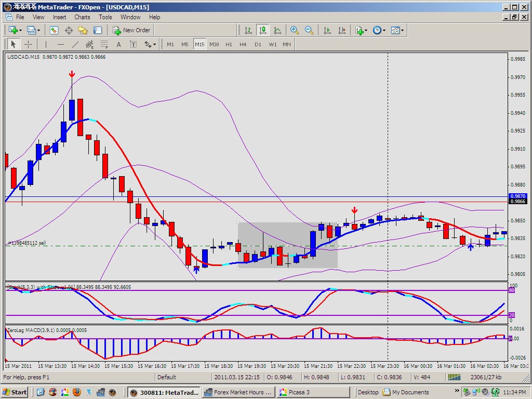Expand the Periods dropdown arrow
The height and width of the screenshot is (399, 532).
[x=384, y=31]
